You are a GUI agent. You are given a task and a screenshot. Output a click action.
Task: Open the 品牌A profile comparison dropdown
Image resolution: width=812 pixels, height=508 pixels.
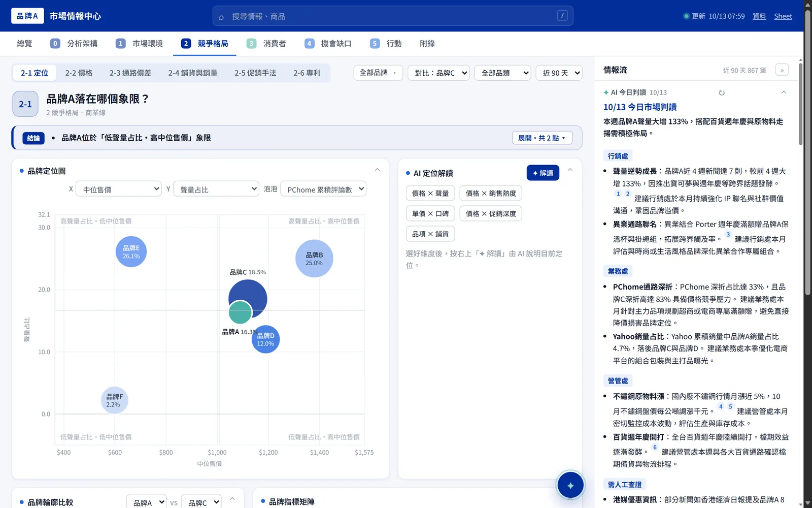[147, 502]
